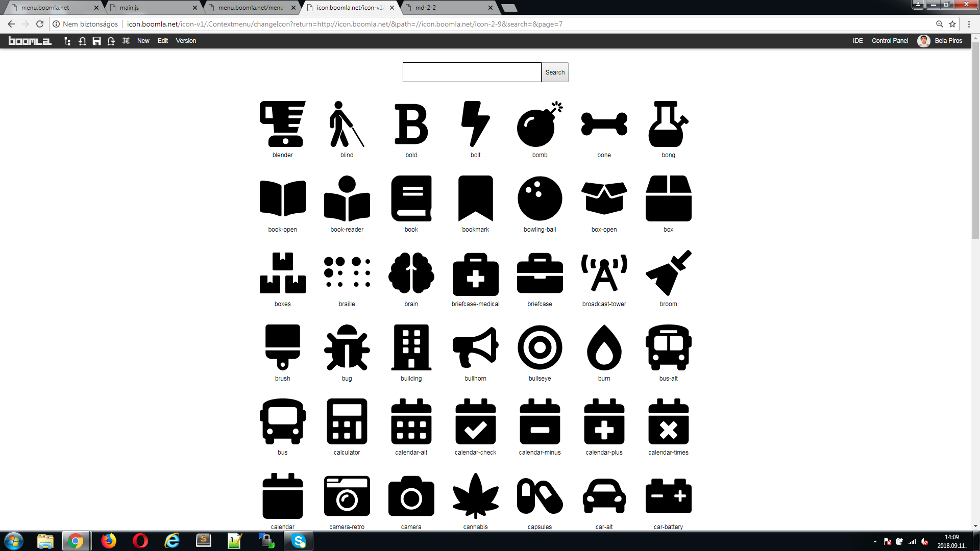
Task: Select the calculator icon
Action: [347, 421]
